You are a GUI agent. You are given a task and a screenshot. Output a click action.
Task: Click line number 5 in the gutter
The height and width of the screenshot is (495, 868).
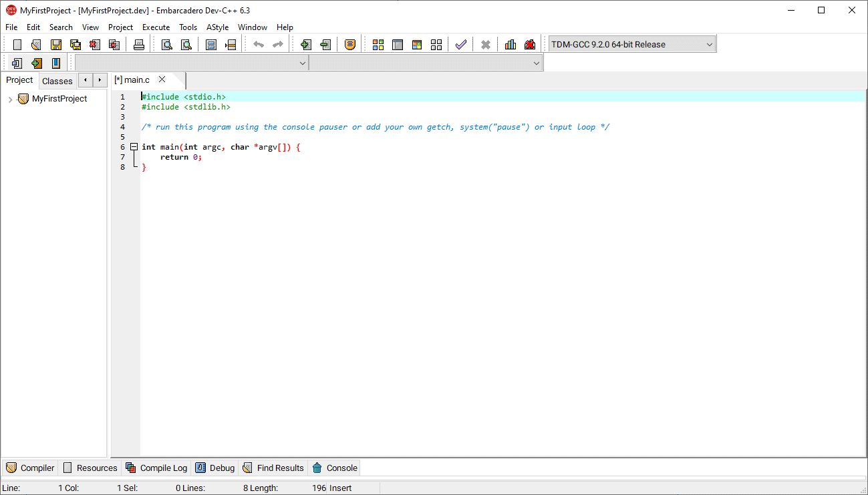[122, 137]
